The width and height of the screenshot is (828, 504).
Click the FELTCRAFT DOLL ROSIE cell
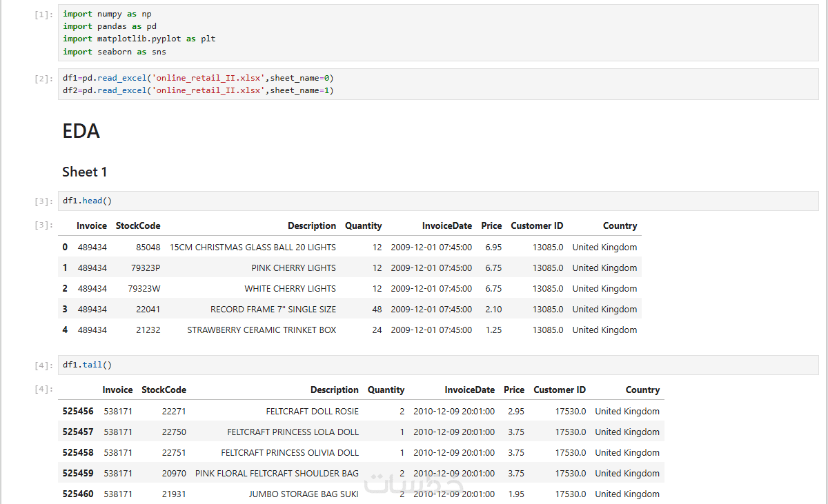[x=313, y=411]
